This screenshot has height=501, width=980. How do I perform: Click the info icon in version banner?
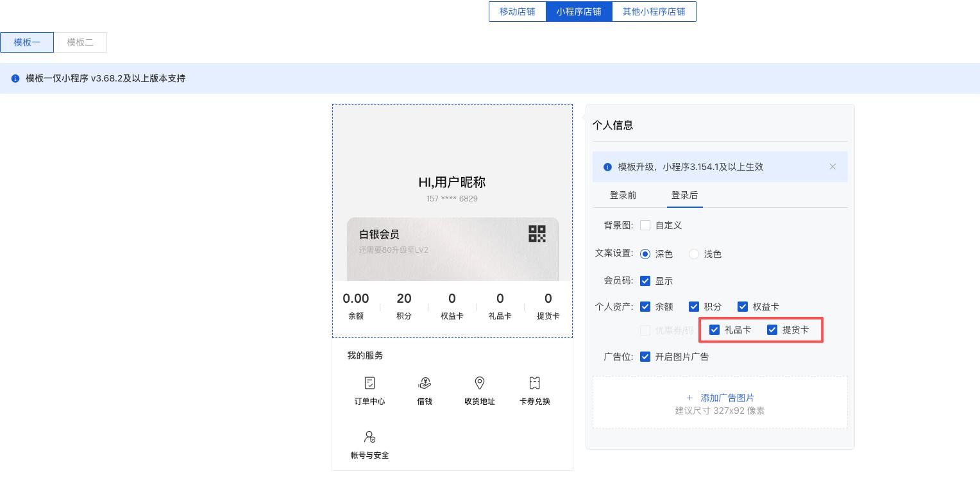(x=15, y=78)
